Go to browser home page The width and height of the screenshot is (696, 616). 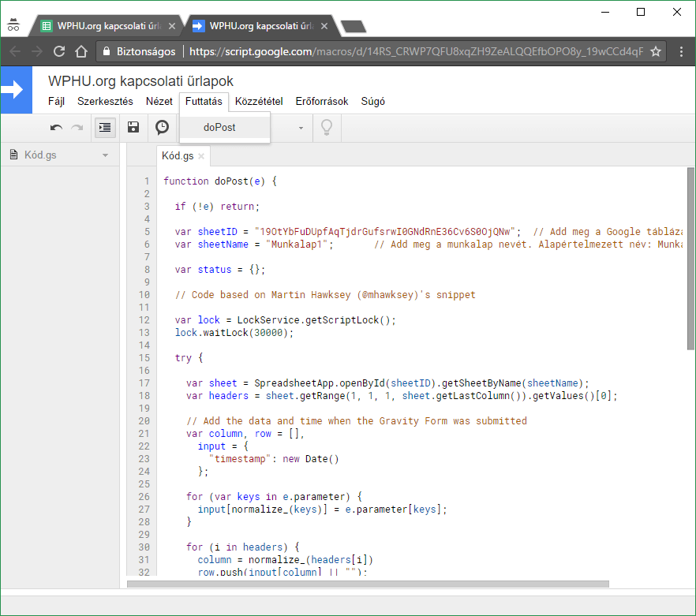tap(80, 51)
